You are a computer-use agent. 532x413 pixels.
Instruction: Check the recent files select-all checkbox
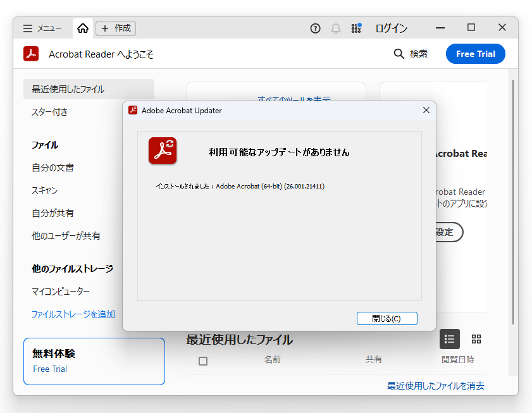pyautogui.click(x=203, y=359)
